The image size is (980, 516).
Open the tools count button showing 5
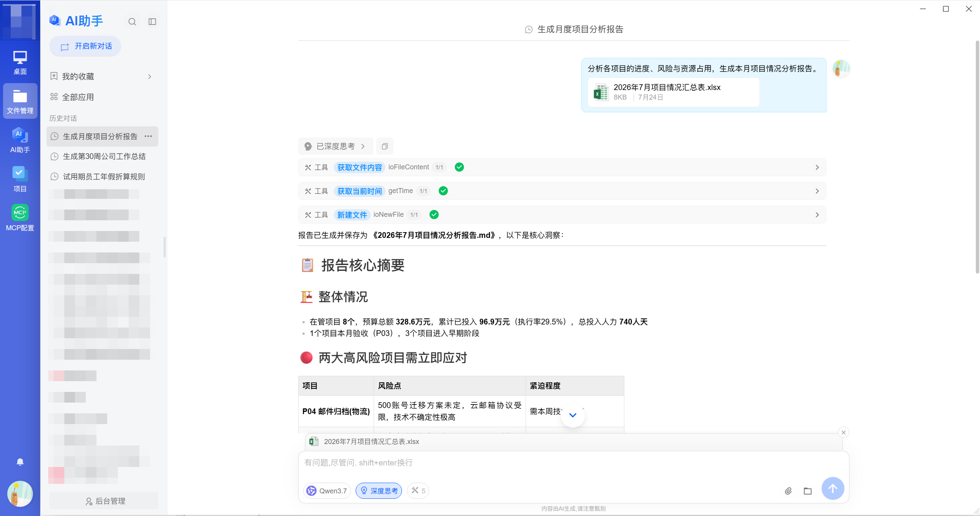418,491
